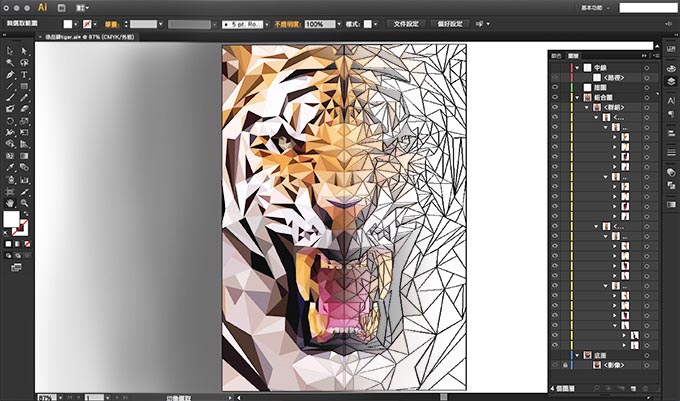This screenshot has height=401, width=680.
Task: Click the large Fill color swatch in toolbox
Action: point(11,219)
